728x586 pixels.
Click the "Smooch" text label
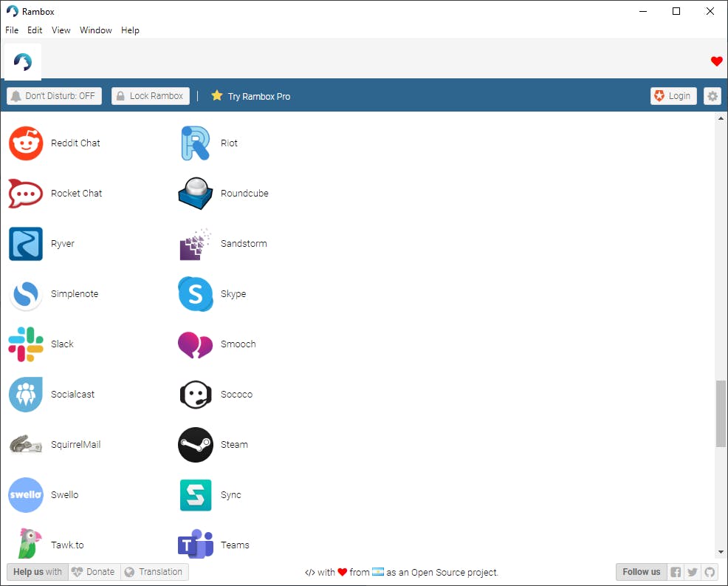238,344
